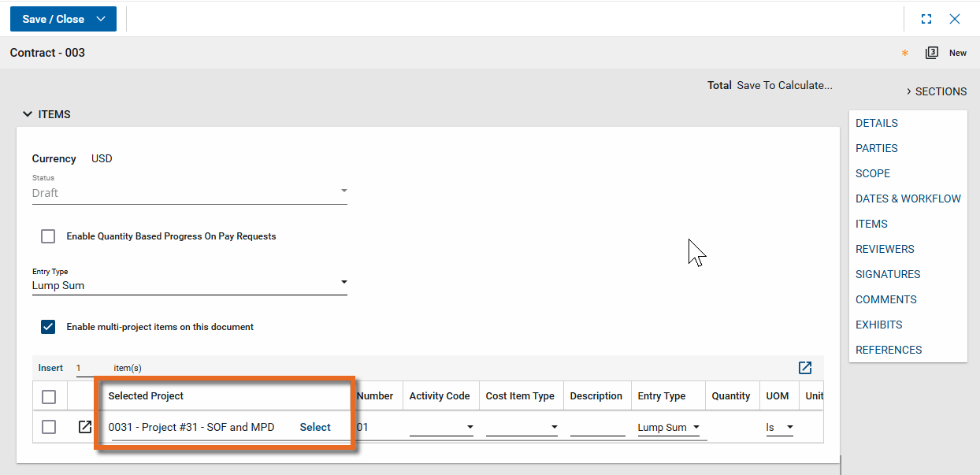Click the items grid expand pop-out icon
Image resolution: width=980 pixels, height=475 pixels.
804,368
